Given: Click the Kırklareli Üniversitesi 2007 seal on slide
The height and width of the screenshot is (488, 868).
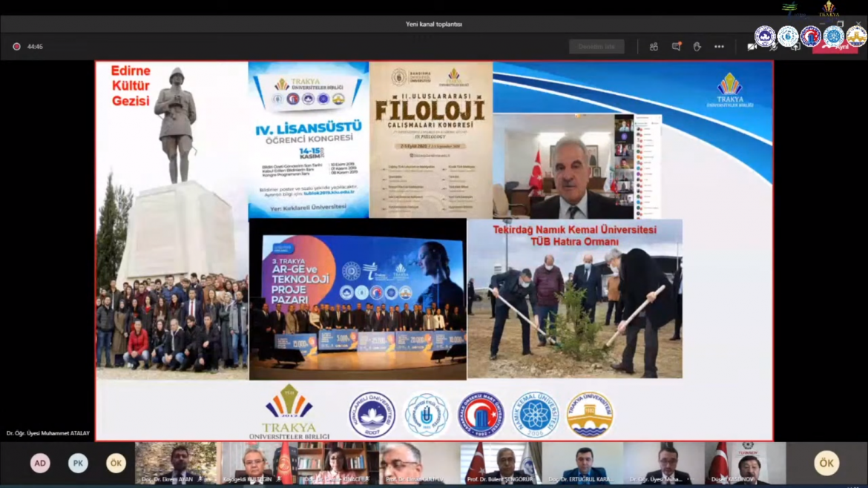Looking at the screenshot, I should [372, 415].
